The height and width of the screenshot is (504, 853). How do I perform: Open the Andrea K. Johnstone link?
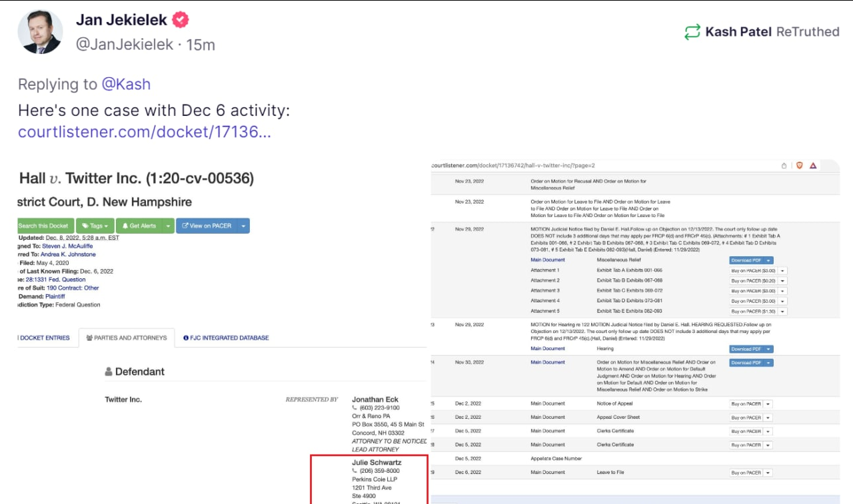68,254
